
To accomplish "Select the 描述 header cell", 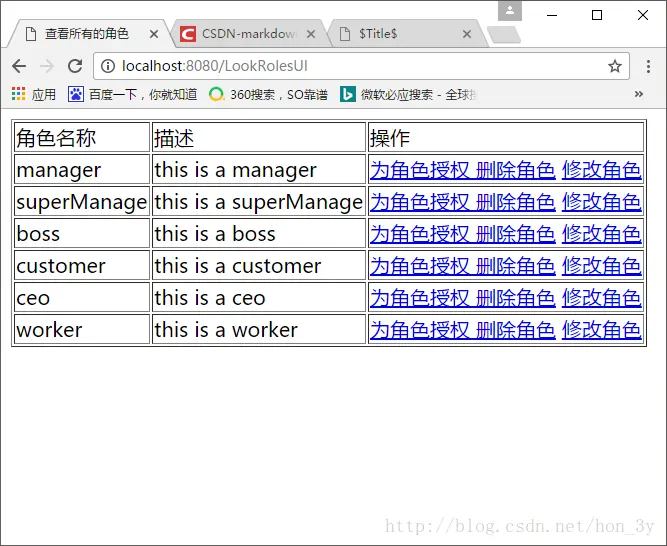I will [259, 137].
